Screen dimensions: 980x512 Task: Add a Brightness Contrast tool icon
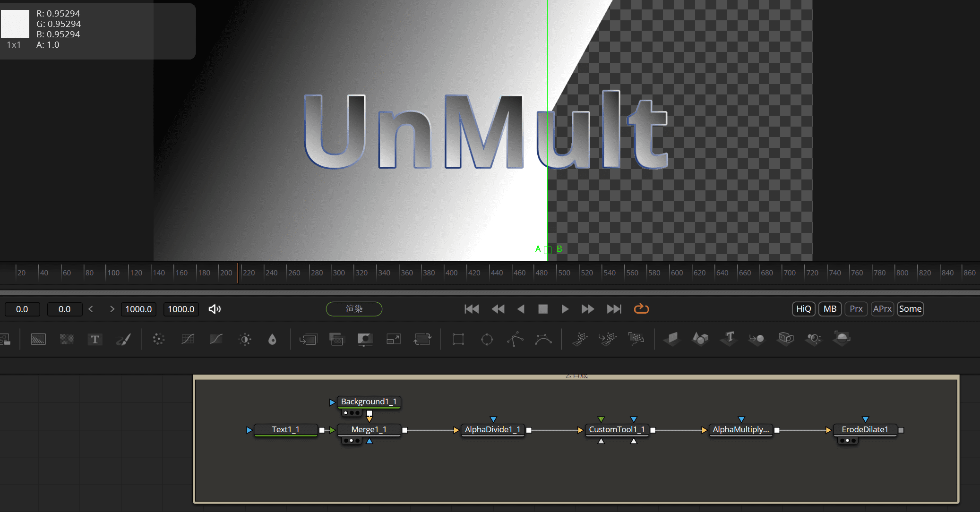(x=245, y=339)
